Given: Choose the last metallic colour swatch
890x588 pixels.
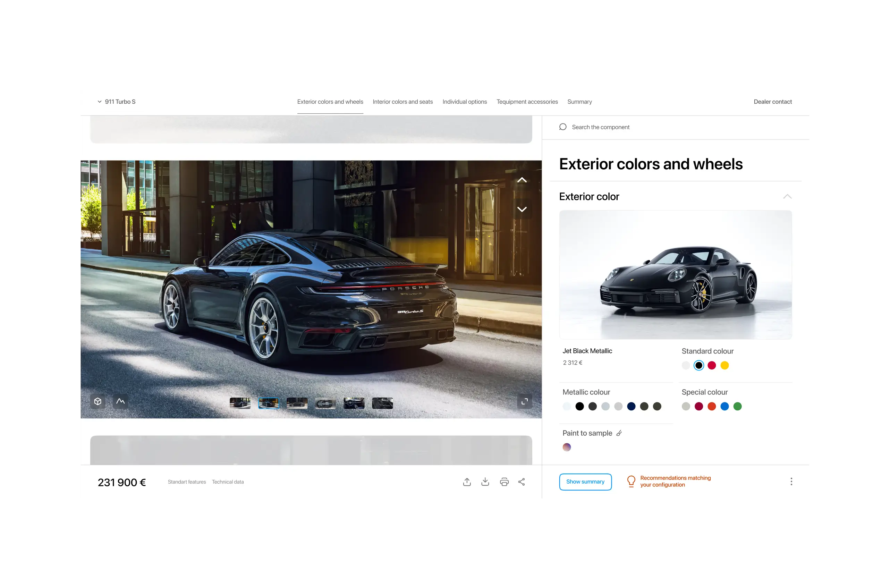Looking at the screenshot, I should pos(657,406).
